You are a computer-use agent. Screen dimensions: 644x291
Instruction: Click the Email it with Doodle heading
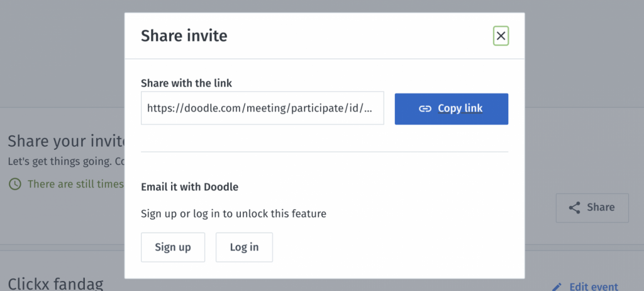click(x=190, y=187)
